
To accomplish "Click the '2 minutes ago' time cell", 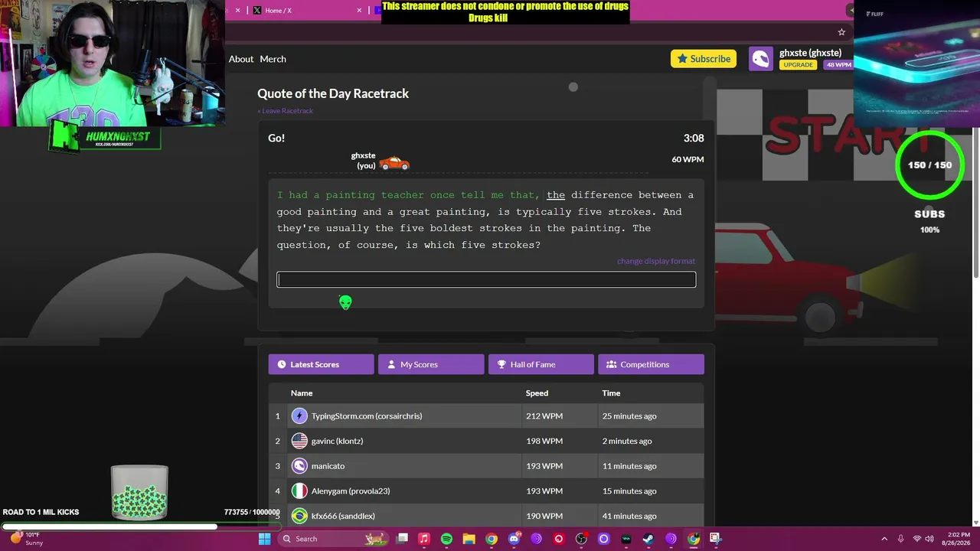I will coord(627,441).
